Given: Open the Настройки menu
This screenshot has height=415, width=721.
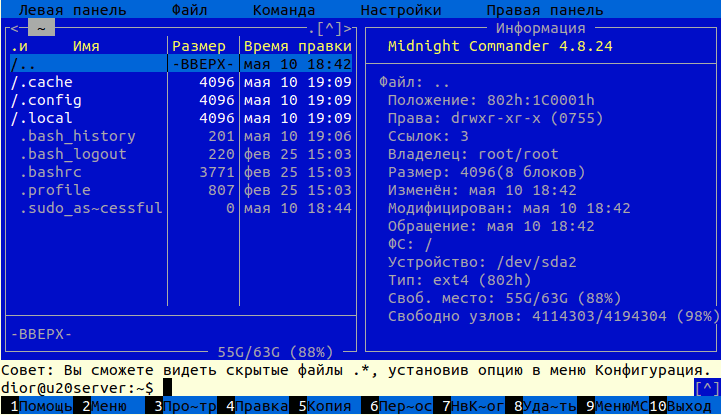Looking at the screenshot, I should coord(401,10).
